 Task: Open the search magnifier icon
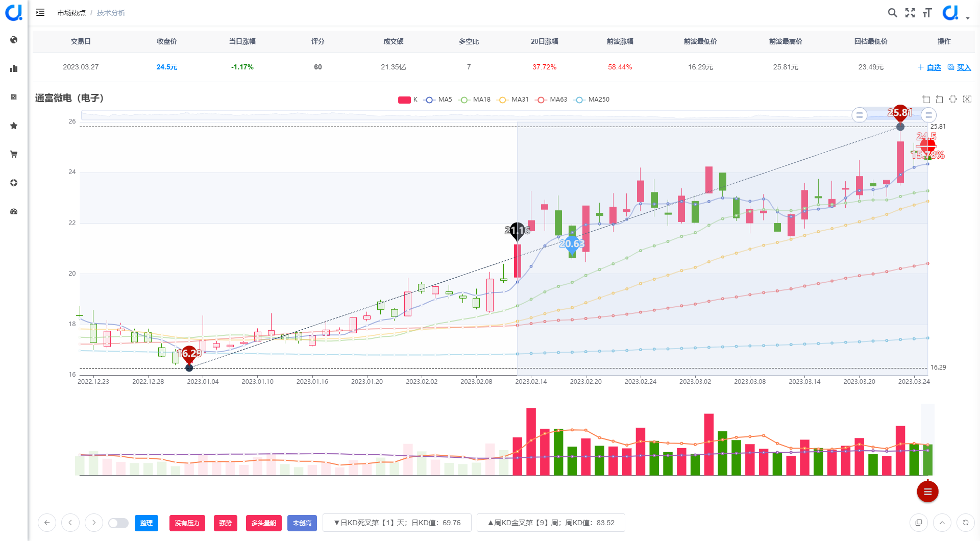[892, 13]
